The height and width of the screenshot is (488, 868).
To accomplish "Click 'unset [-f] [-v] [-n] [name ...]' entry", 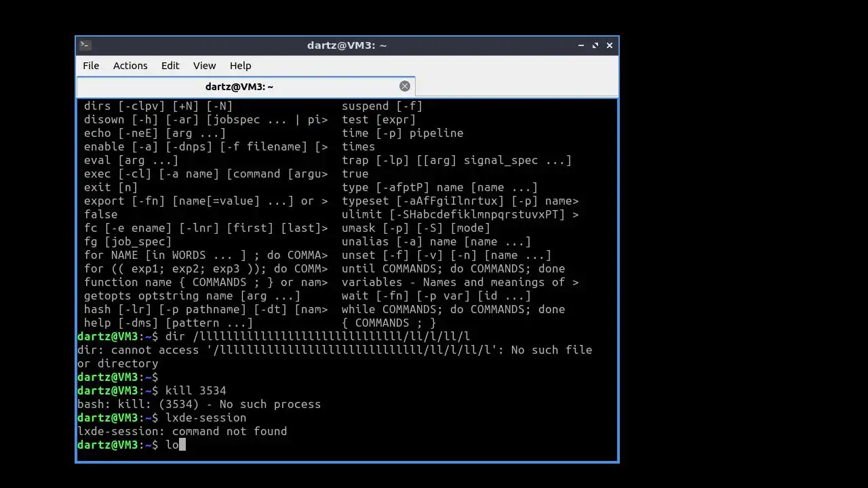I will pos(447,255).
